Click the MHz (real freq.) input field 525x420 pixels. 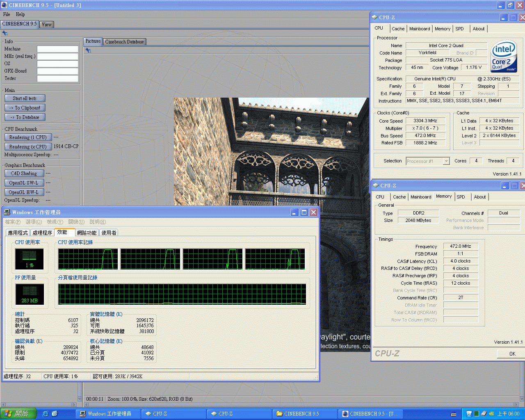click(57, 56)
